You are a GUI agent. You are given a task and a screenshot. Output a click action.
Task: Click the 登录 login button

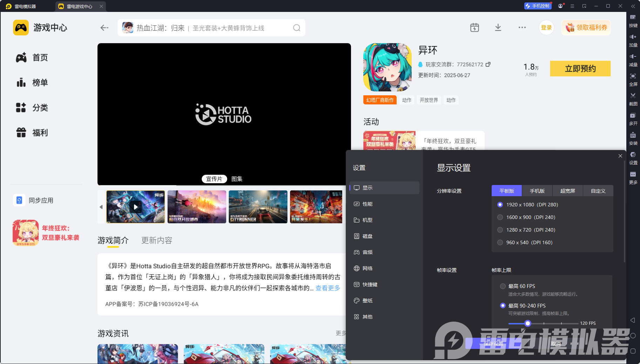click(x=546, y=28)
